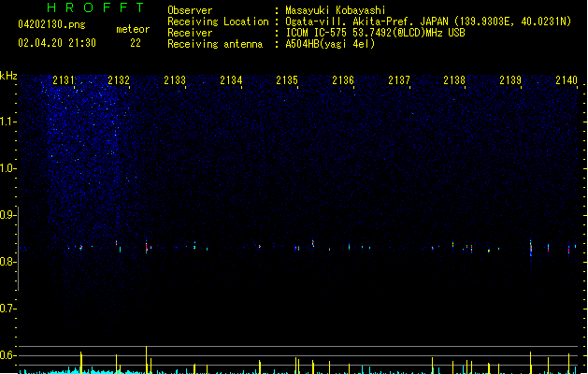588x374 pixels.
Task: Click the 0.9 kHz axis label
Action: click(x=7, y=215)
